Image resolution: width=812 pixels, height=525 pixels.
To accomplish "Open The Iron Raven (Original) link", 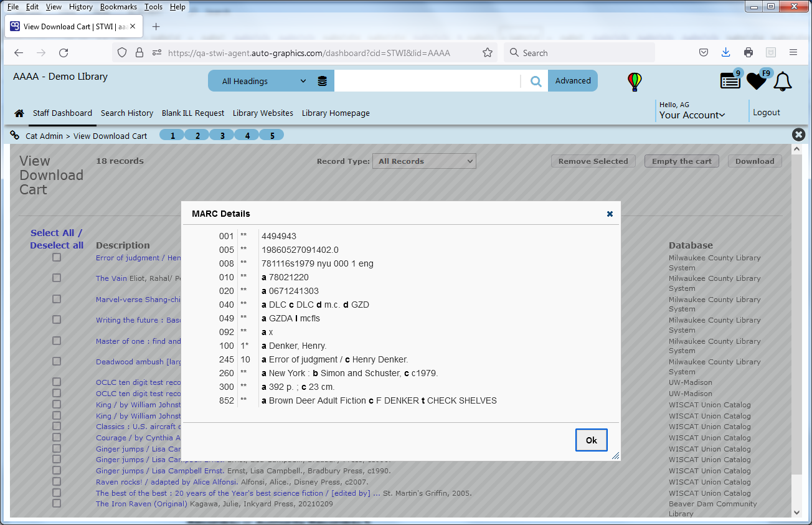I will (x=141, y=504).
